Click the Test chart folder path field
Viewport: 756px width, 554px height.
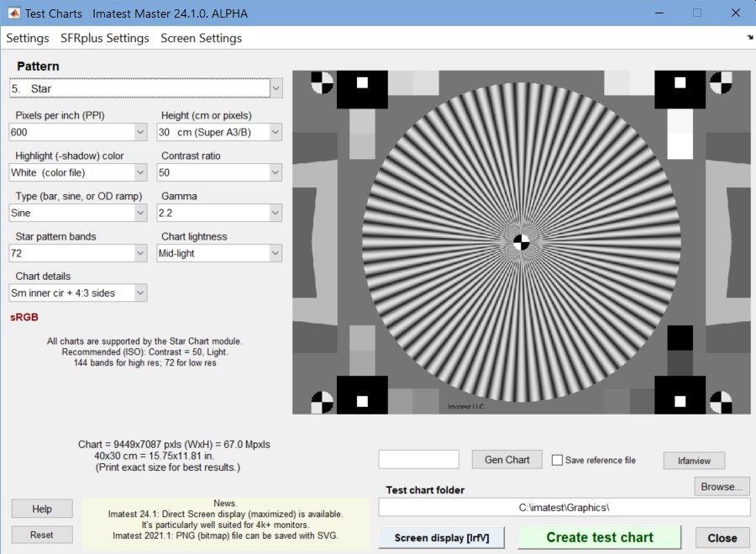point(564,508)
